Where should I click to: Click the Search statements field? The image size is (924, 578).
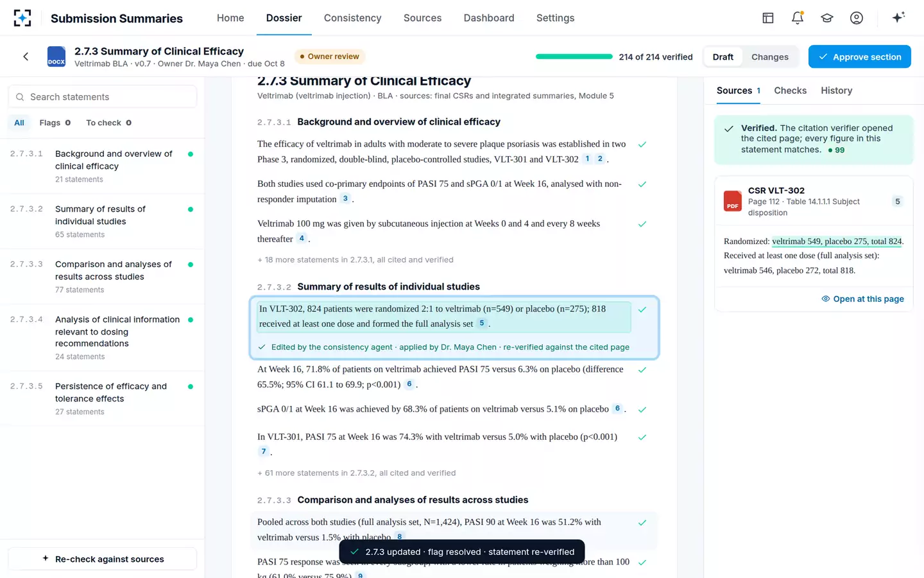tap(103, 96)
